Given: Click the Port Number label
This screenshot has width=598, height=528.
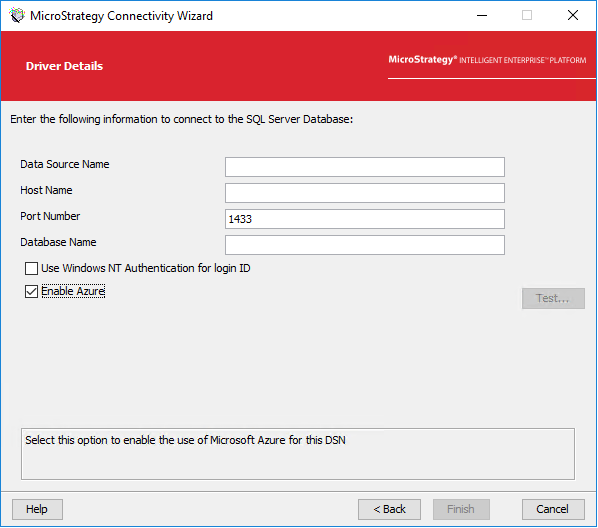Looking at the screenshot, I should (x=50, y=216).
